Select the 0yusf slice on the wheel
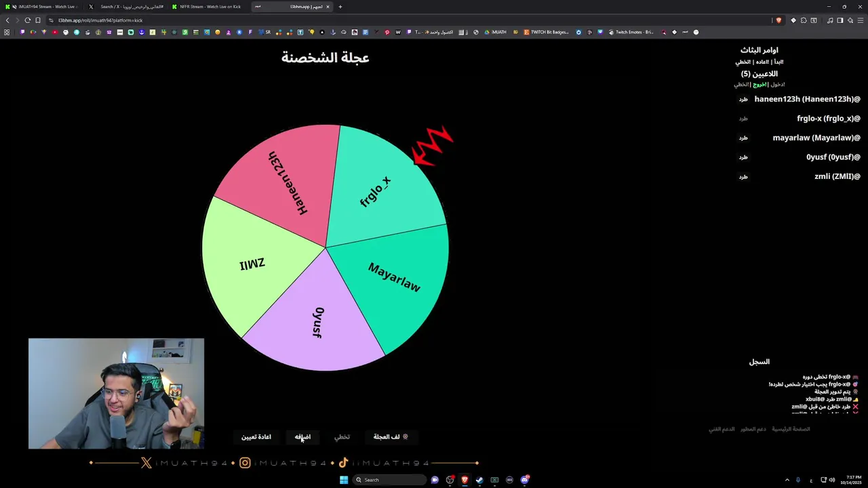 pyautogui.click(x=318, y=322)
